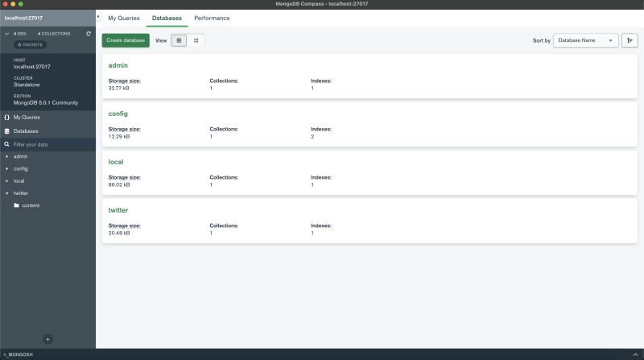Select the admin entry in sidebar tree

click(x=21, y=156)
